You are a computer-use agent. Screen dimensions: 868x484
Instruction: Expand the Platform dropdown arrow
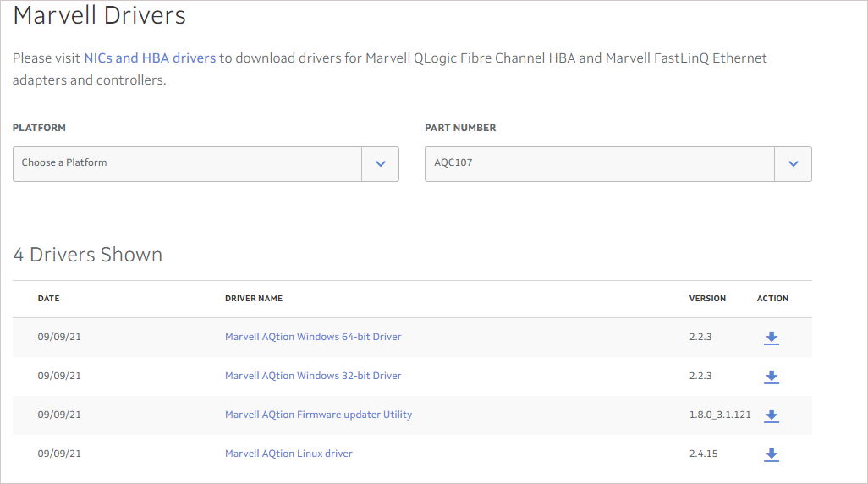380,164
